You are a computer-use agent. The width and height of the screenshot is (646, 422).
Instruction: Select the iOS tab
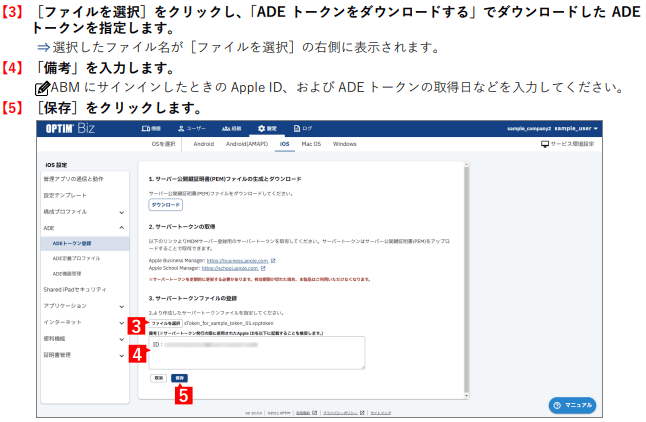(x=285, y=144)
